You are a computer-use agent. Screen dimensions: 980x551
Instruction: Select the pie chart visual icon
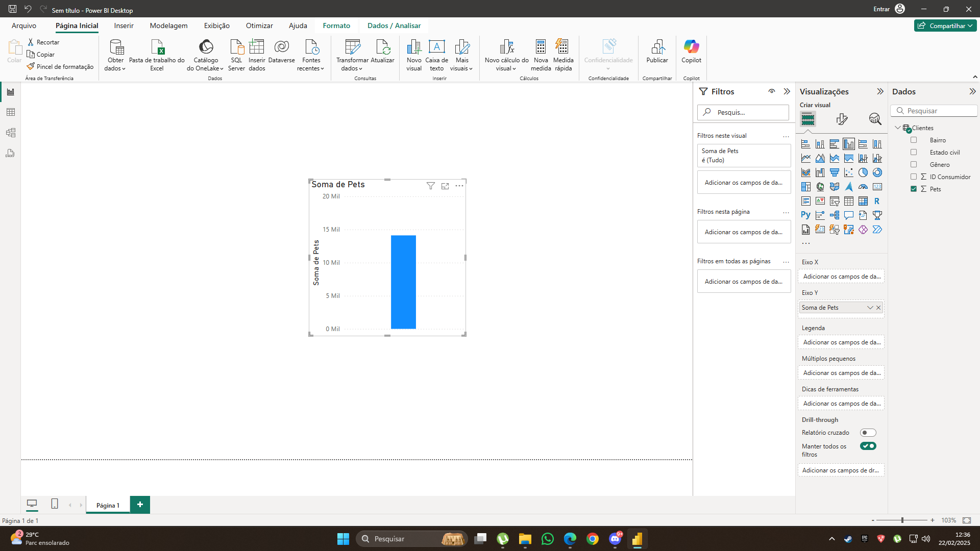(x=863, y=172)
